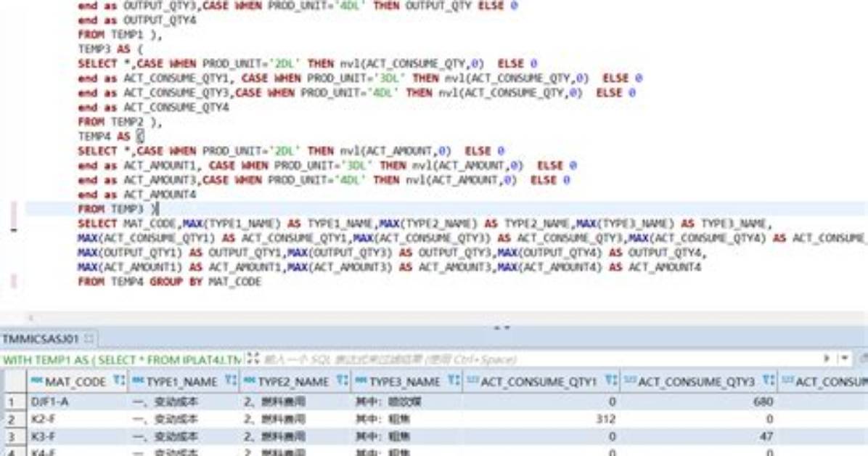Select TYPE3_NAME cell in K2-F row

(x=407, y=419)
